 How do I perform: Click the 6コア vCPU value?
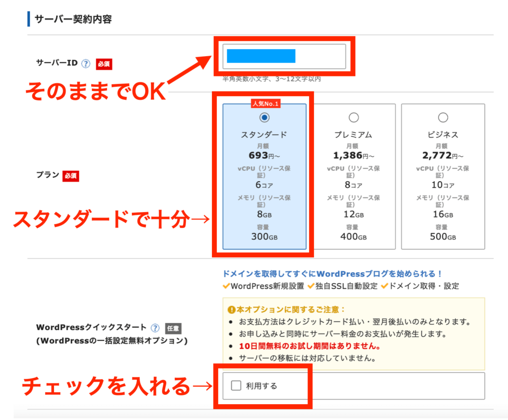pyautogui.click(x=264, y=185)
